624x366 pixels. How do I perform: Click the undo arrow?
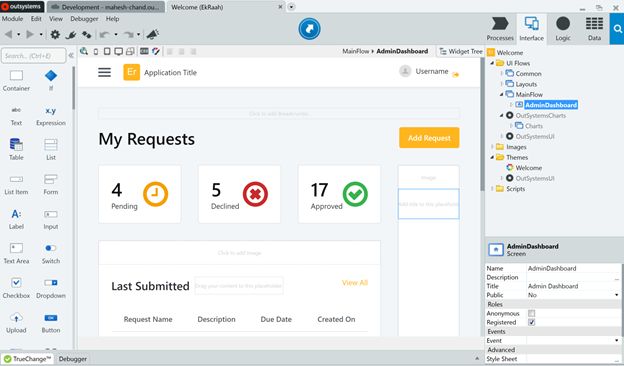pyautogui.click(x=104, y=35)
